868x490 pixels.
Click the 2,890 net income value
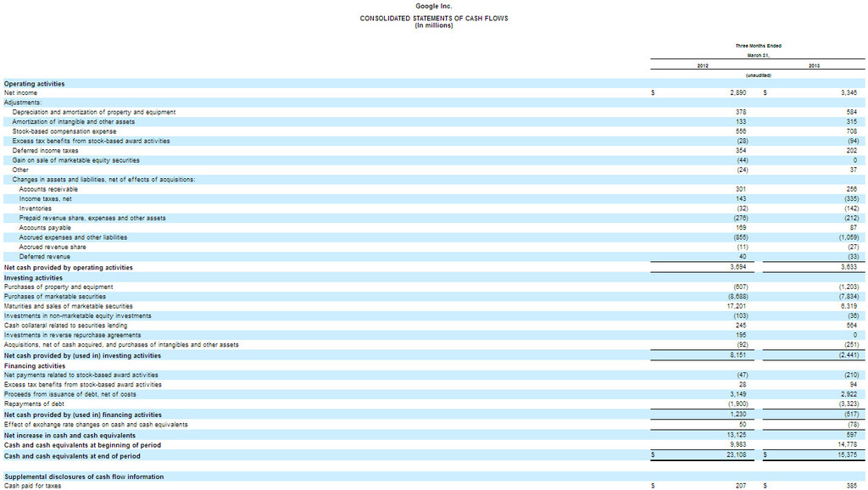[x=737, y=93]
